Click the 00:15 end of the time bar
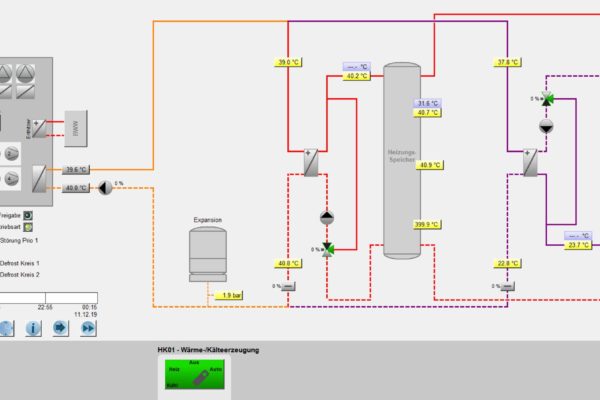The width and height of the screenshot is (600, 400). click(90, 307)
